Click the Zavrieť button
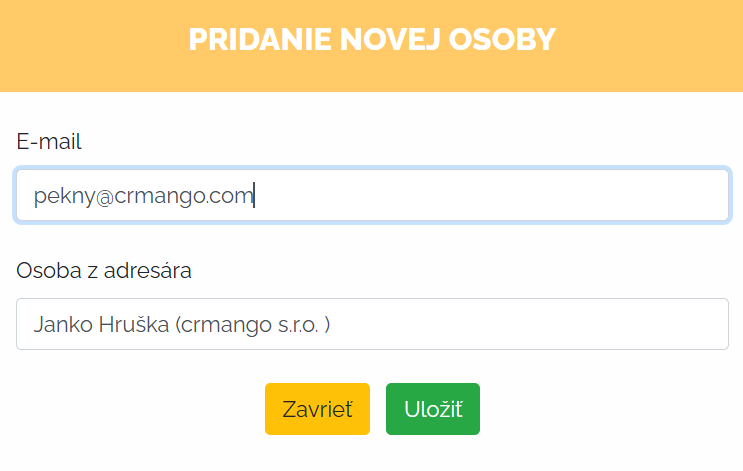 (x=317, y=409)
